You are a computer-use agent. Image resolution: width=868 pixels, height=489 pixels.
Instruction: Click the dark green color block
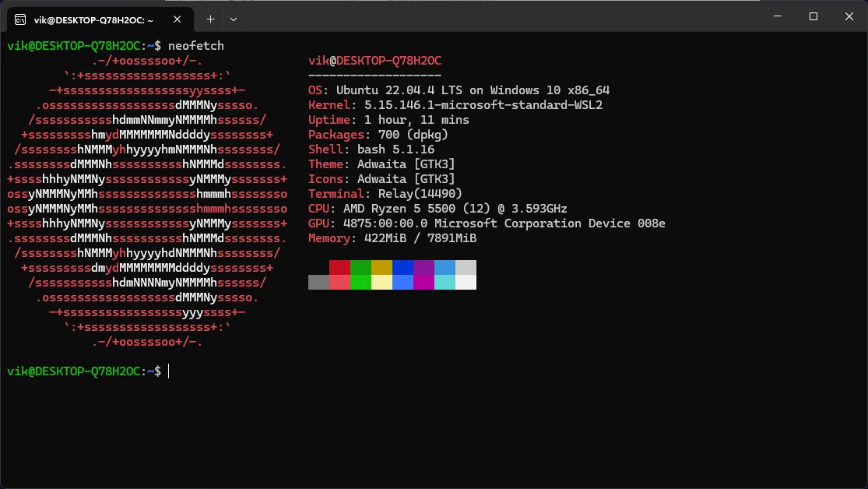pos(361,268)
